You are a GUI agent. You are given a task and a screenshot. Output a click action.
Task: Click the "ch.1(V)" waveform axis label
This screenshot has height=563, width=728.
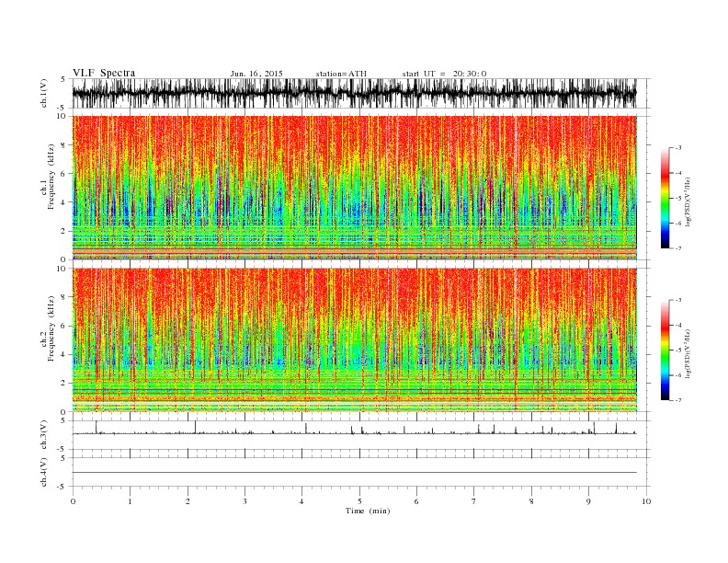tap(44, 93)
